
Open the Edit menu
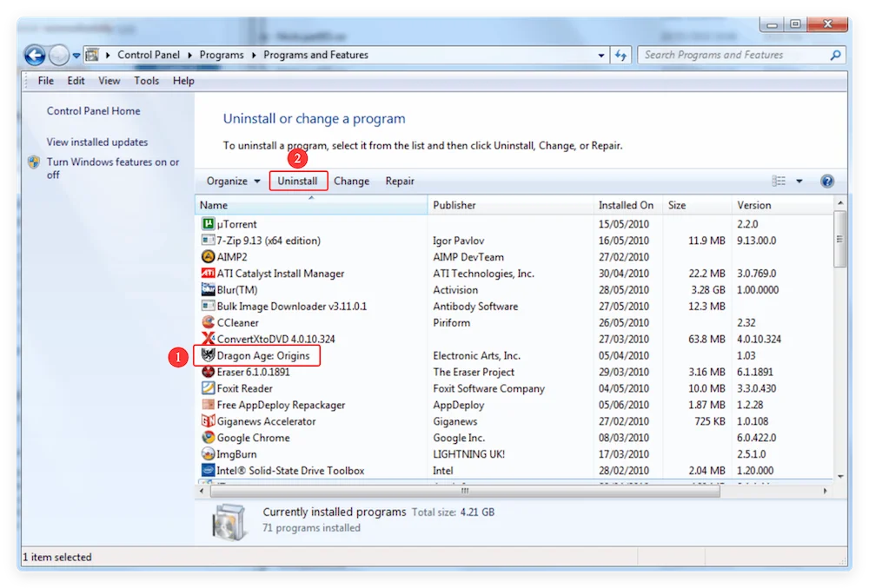pos(76,81)
